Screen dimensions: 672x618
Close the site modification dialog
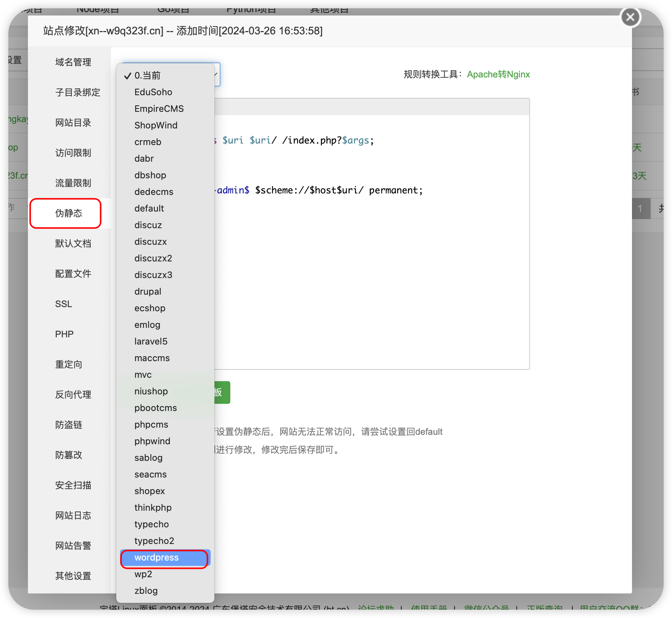(x=630, y=17)
